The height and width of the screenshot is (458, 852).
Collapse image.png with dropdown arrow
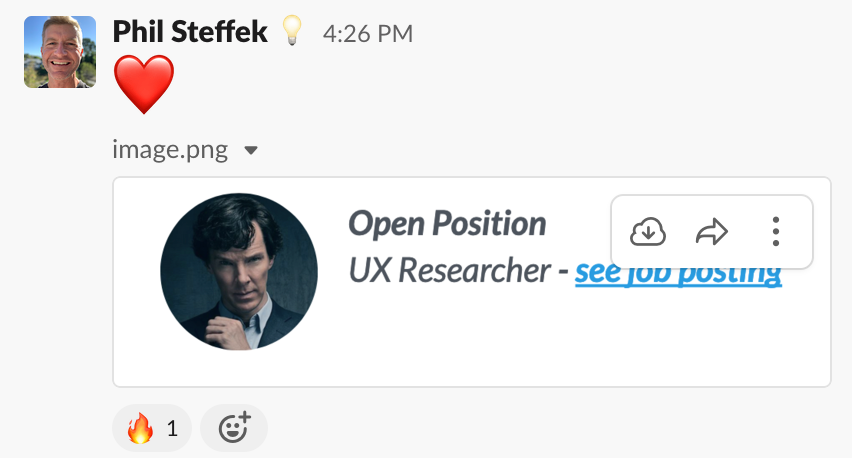click(x=250, y=150)
